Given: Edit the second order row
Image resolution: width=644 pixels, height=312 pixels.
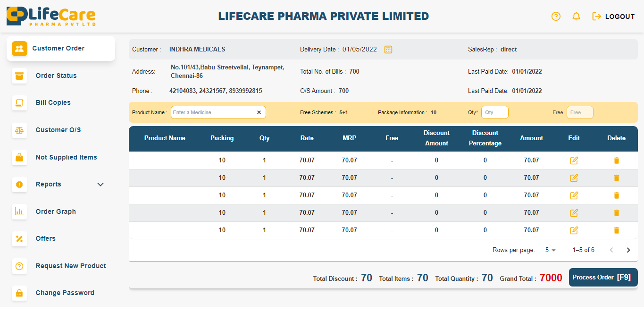Looking at the screenshot, I should coord(574,178).
